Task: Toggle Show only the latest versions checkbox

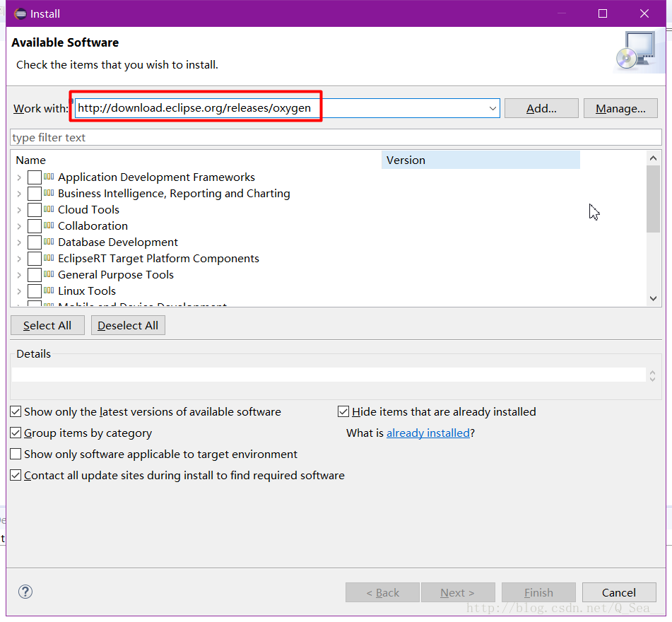Action: [16, 412]
